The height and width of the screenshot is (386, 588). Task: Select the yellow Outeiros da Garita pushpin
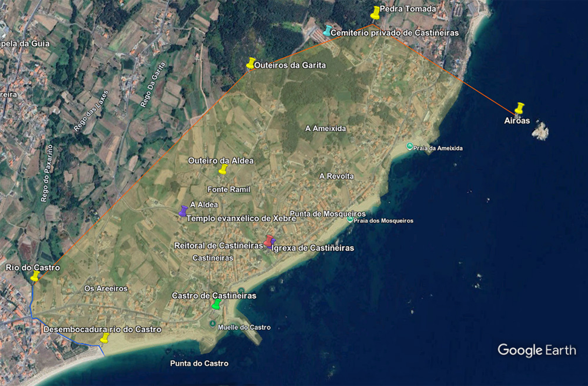coord(251,63)
